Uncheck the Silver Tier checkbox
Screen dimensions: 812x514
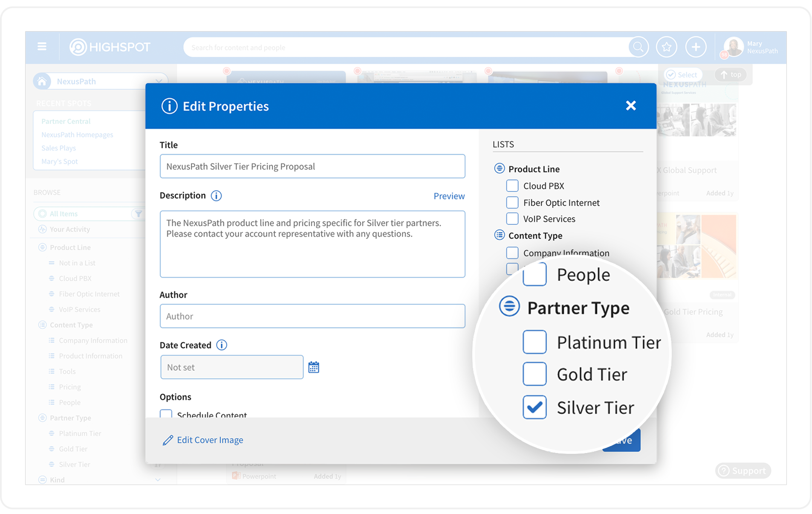[535, 407]
